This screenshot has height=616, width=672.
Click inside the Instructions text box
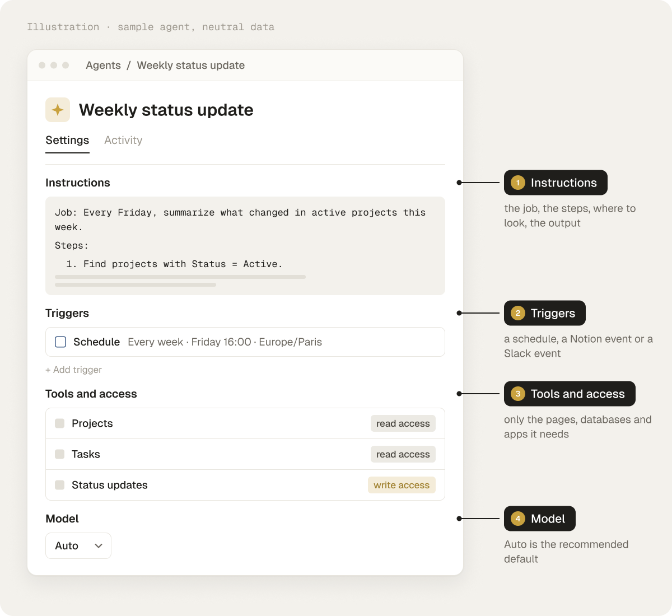click(245, 246)
